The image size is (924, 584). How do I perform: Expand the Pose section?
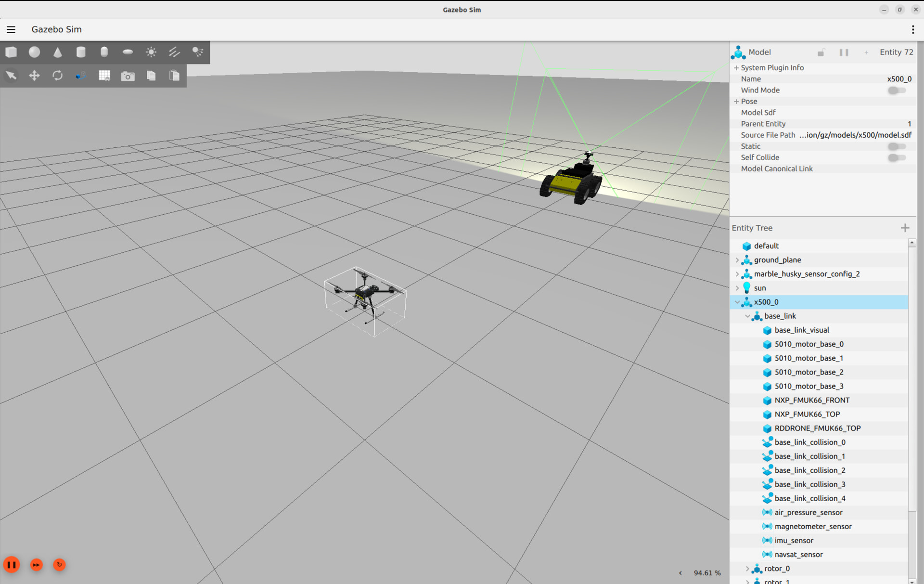click(736, 102)
